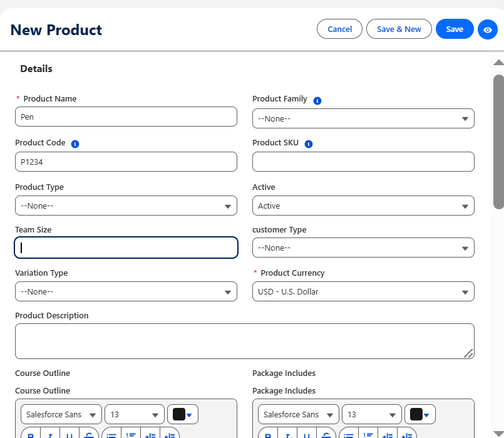This screenshot has height=438, width=504.
Task: Toggle Bold in Course Outline editor
Action: [31, 433]
